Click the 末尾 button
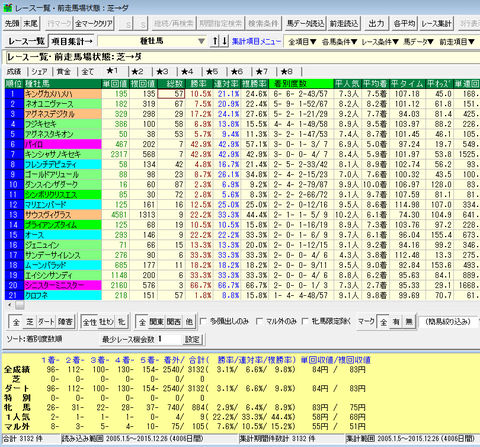The width and height of the screenshot is (480, 447). [x=30, y=24]
